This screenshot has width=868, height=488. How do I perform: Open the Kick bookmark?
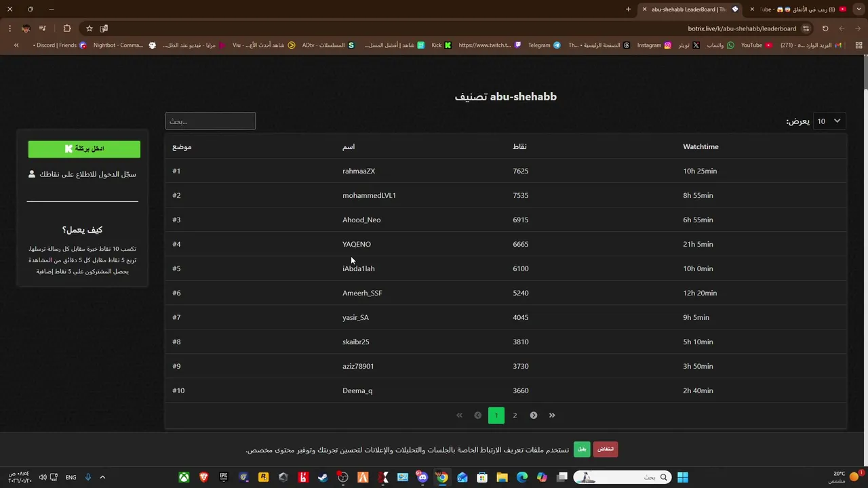(441, 45)
